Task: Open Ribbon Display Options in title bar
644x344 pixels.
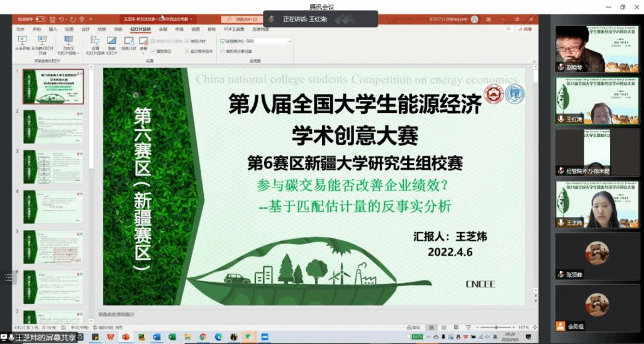Action: [488, 19]
